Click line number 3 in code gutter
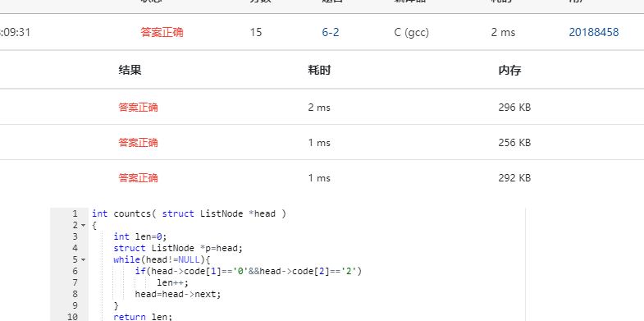This screenshot has width=644, height=321. (x=75, y=236)
